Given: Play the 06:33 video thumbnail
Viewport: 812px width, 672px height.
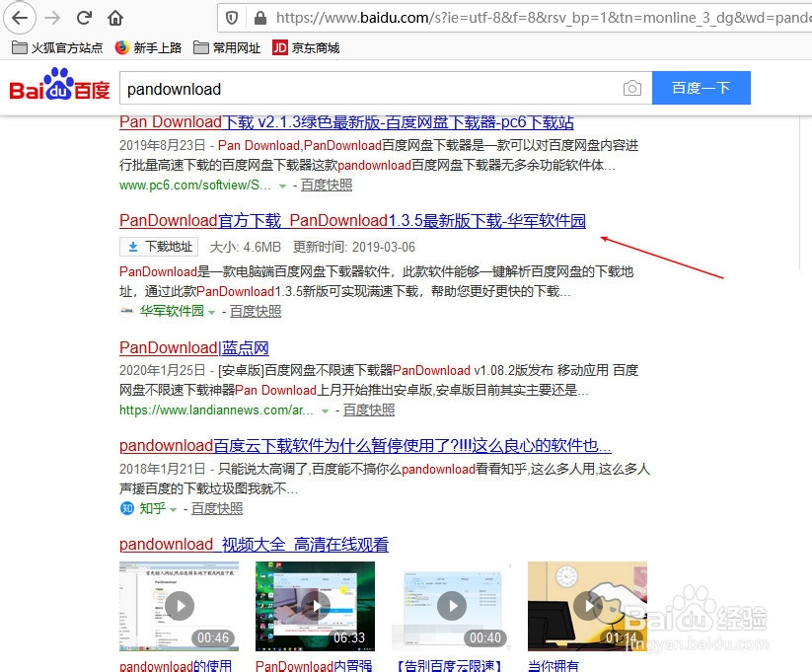Looking at the screenshot, I should point(315,606).
